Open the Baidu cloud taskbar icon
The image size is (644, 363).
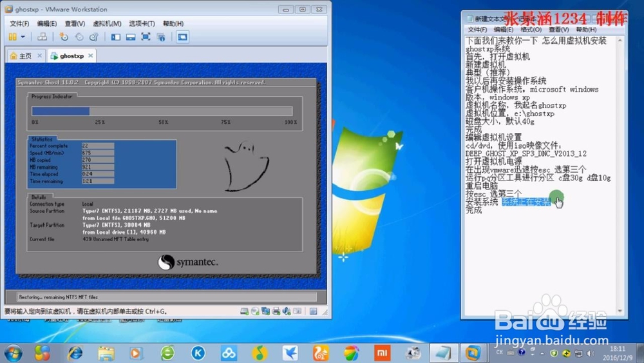pos(229,353)
